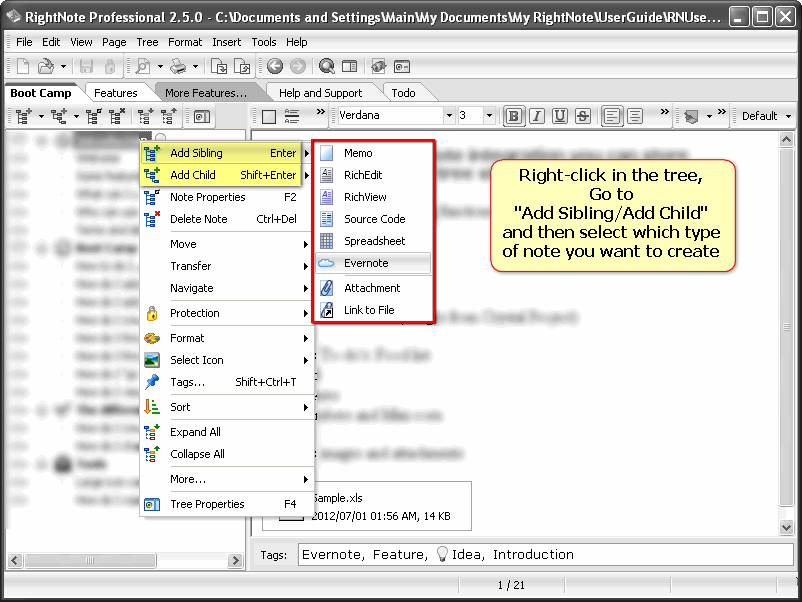Open the highlighter dropdown arrow
This screenshot has width=802, height=602.
point(709,117)
